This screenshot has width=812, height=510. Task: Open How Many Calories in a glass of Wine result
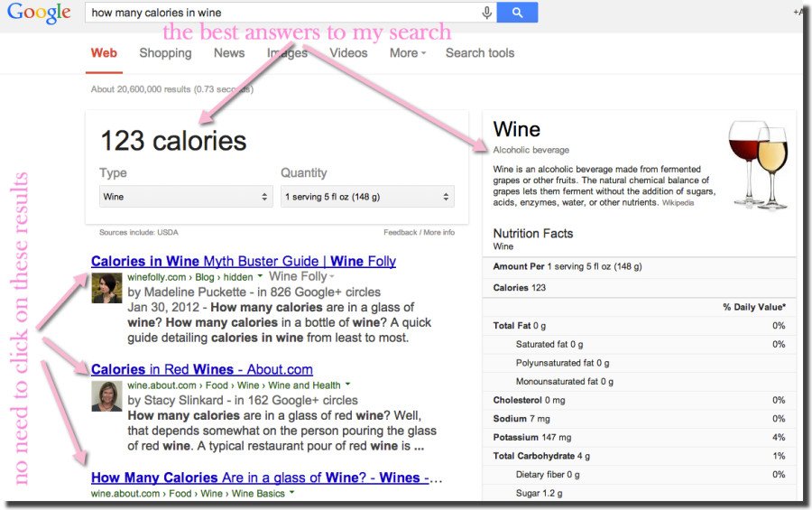[x=266, y=478]
